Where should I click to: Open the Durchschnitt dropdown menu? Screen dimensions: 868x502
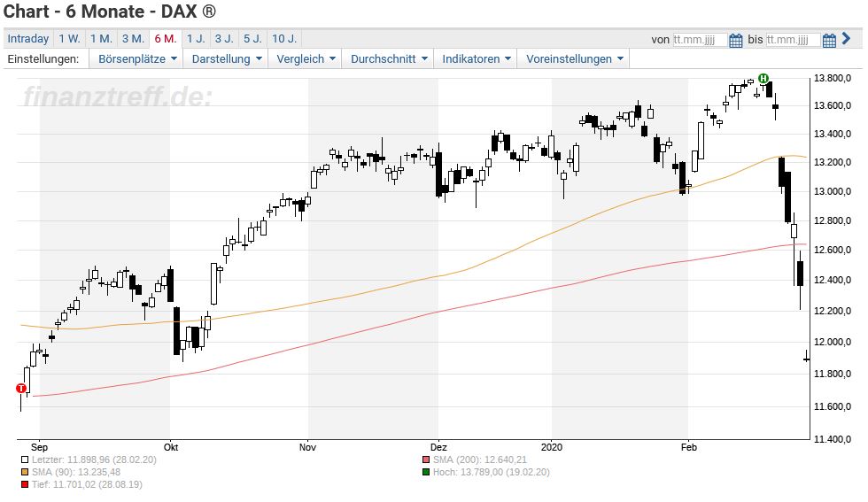point(389,58)
